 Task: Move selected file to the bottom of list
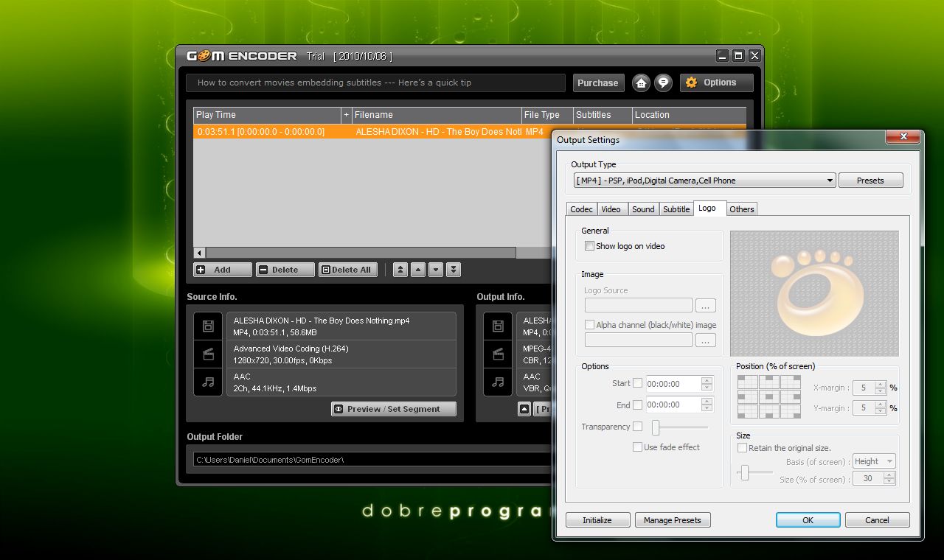pyautogui.click(x=454, y=270)
